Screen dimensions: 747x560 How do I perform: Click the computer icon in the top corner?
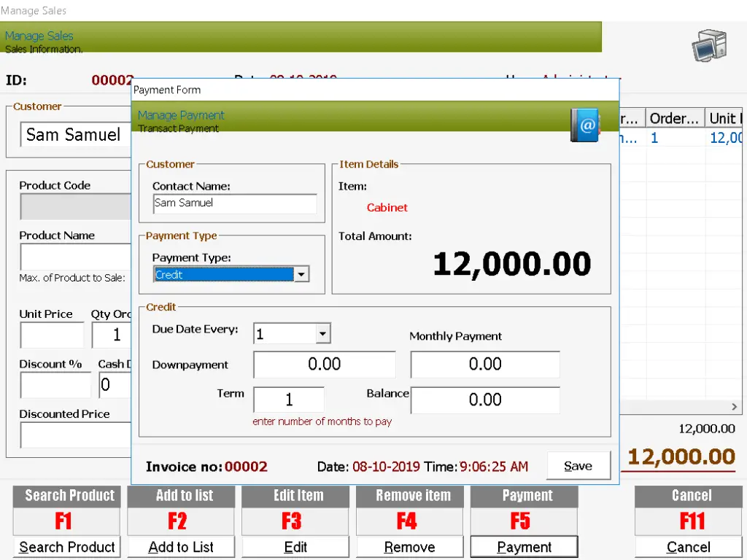708,45
